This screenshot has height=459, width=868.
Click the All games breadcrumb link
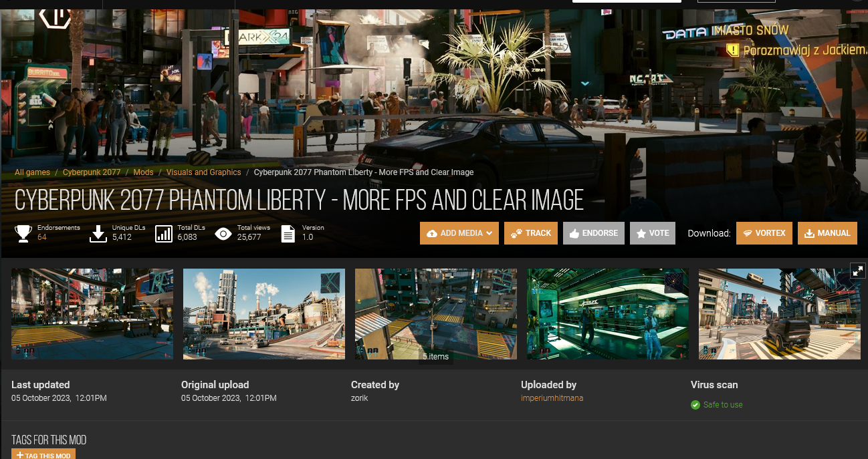[32, 172]
